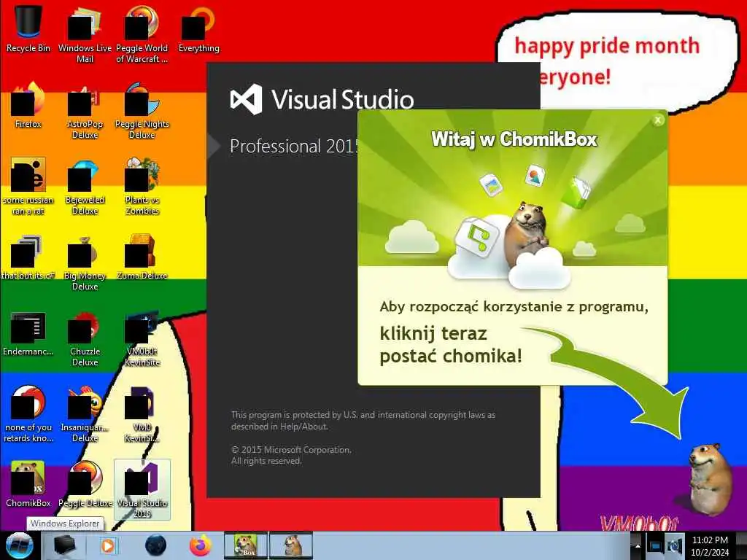Click the 'Professional 2015' splash text
Image resolution: width=747 pixels, height=560 pixels.
pos(293,146)
